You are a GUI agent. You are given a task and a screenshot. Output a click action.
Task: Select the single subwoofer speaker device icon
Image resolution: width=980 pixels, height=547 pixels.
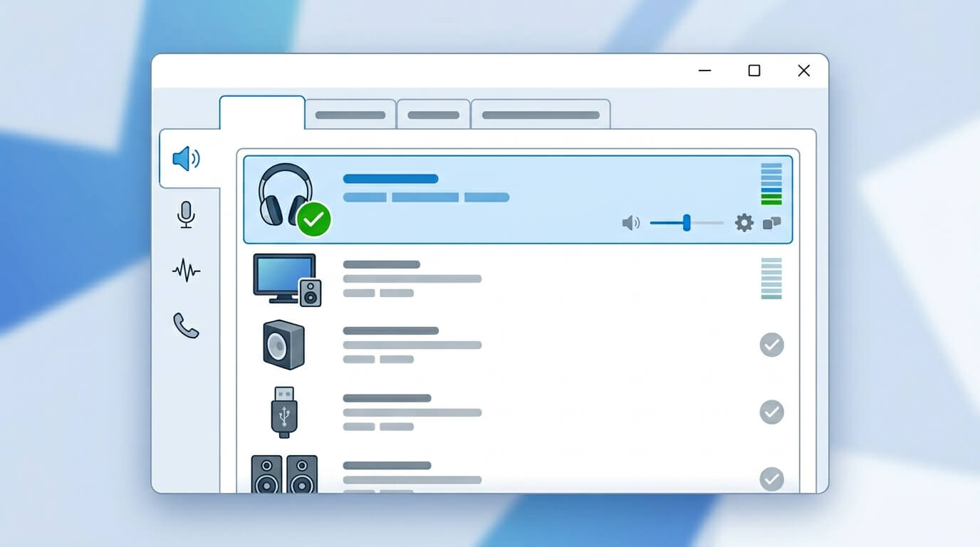[283, 345]
